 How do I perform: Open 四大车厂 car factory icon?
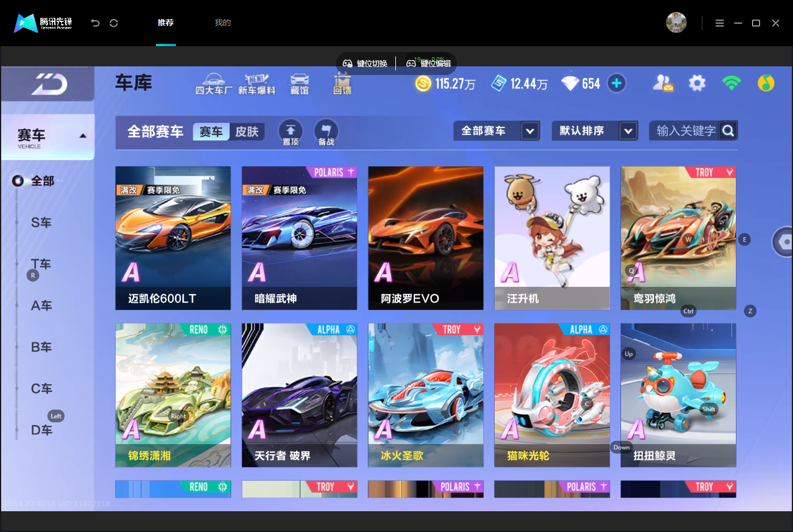214,84
